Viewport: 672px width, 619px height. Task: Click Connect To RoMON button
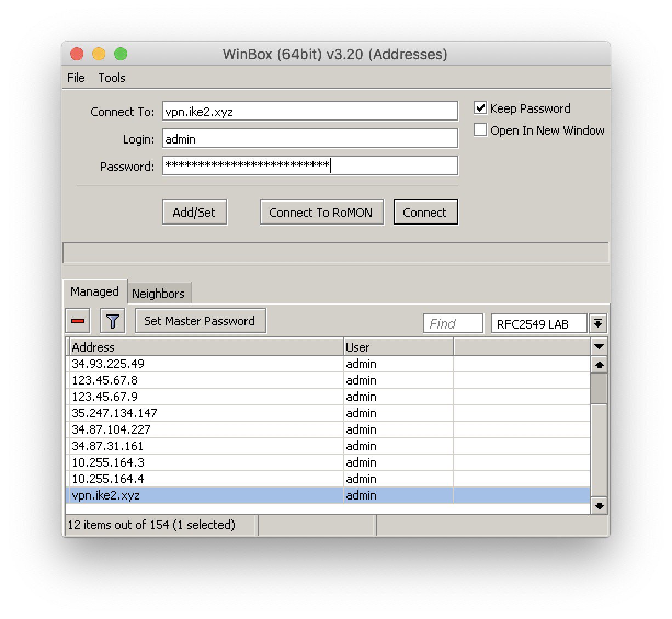coord(321,213)
